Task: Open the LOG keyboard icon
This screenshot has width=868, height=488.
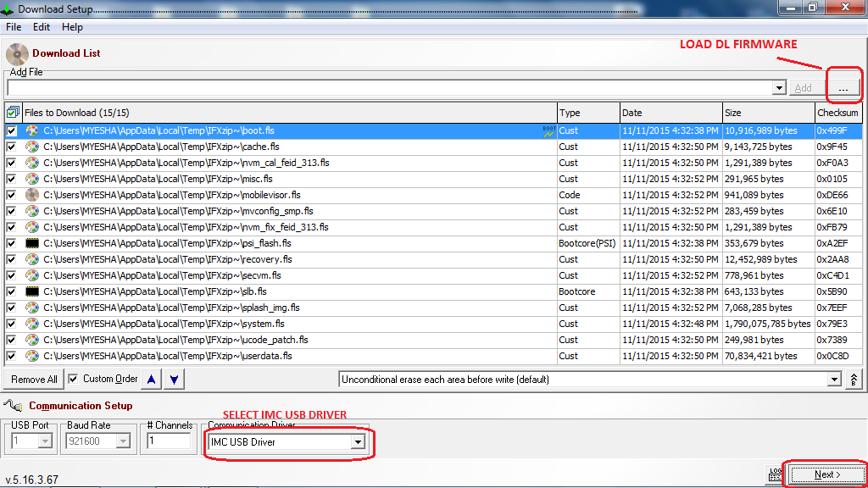Action: click(775, 474)
